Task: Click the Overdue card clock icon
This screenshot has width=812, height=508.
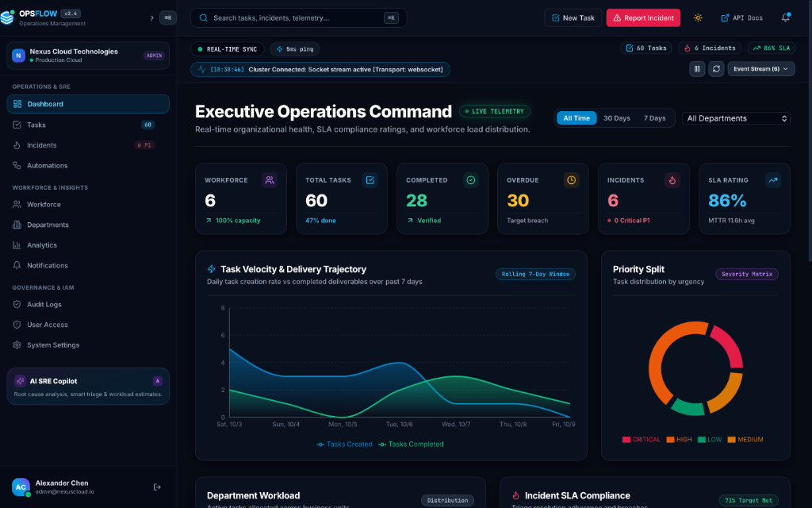Action: [571, 180]
